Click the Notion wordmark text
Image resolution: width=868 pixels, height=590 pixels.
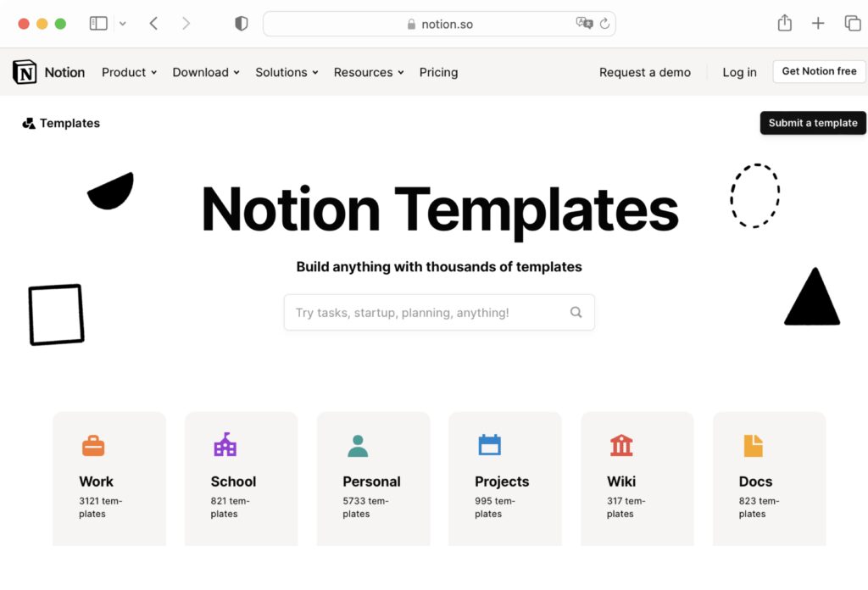pyautogui.click(x=64, y=73)
